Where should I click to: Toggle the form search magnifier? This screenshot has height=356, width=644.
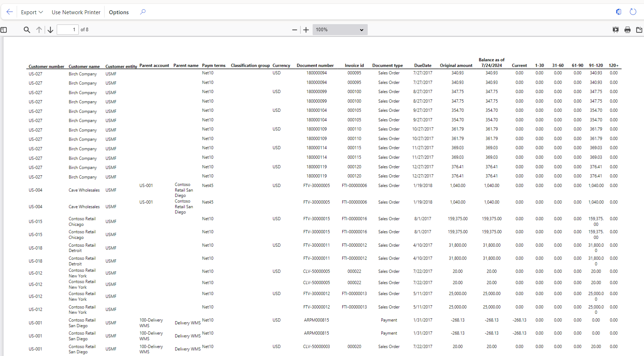(x=143, y=12)
